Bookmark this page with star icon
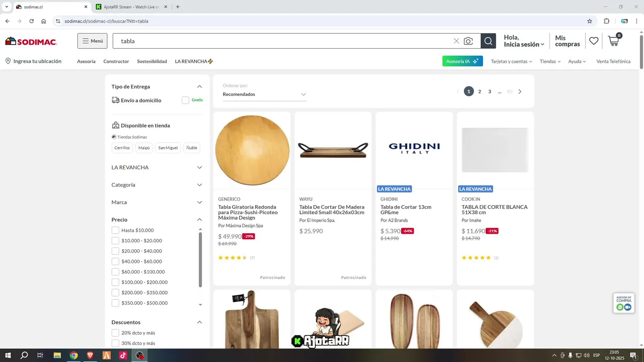Screen dimensions: 644x362 590,21
